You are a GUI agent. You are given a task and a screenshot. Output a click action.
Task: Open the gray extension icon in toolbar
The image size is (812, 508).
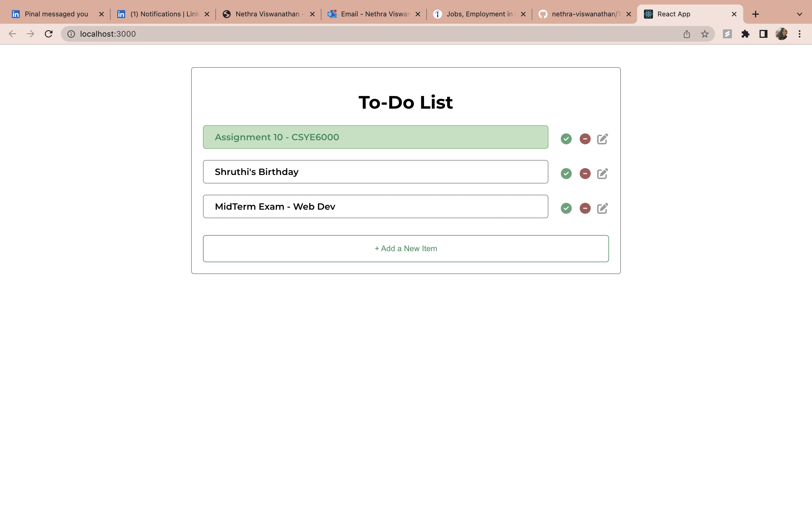pos(727,34)
